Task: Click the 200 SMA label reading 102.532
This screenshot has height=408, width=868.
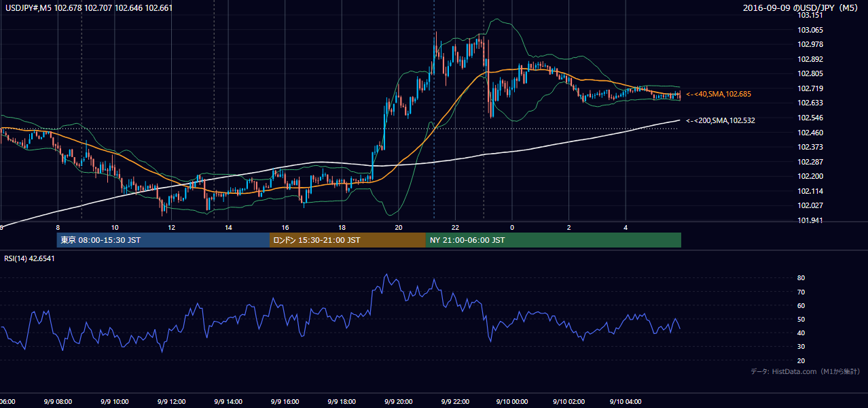Action: click(721, 120)
